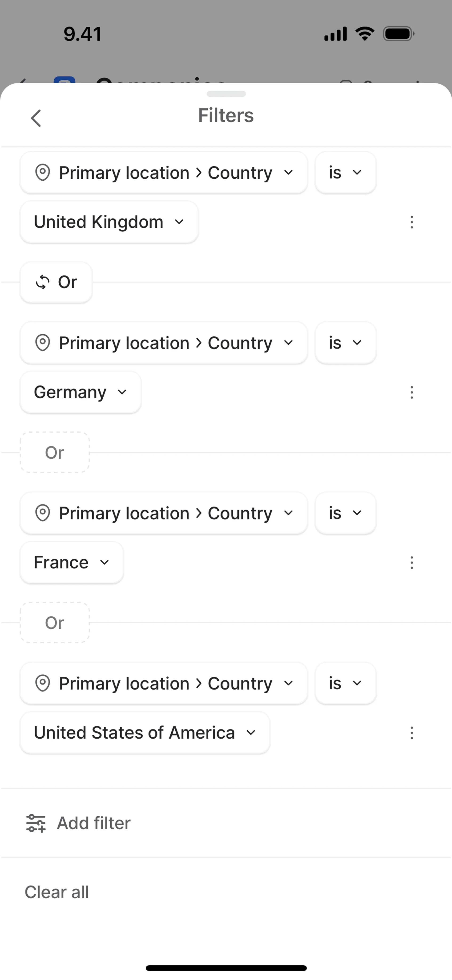Tap the Add filter sliders icon
The width and height of the screenshot is (452, 980).
[x=36, y=823]
